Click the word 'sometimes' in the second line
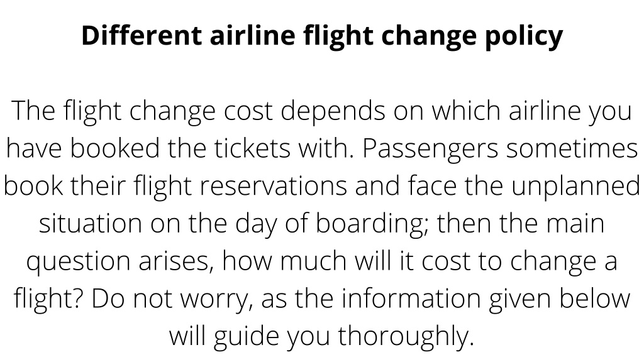 click(572, 148)
